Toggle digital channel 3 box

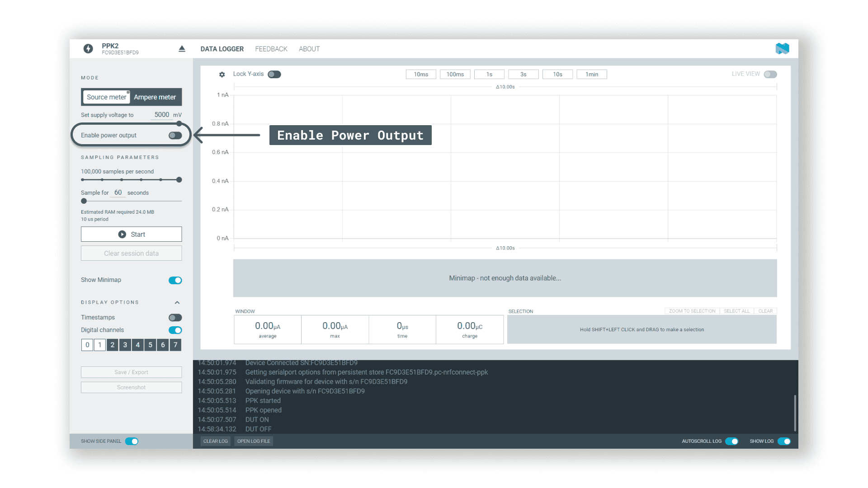tap(125, 345)
